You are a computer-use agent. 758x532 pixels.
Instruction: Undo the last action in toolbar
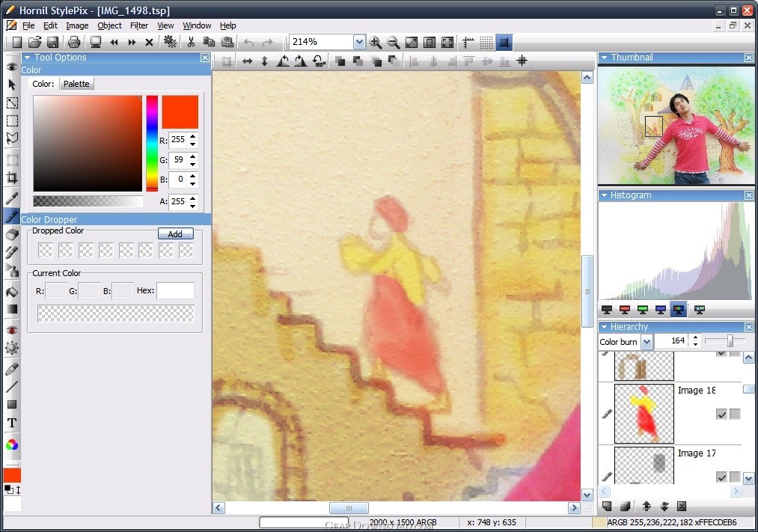pyautogui.click(x=249, y=43)
